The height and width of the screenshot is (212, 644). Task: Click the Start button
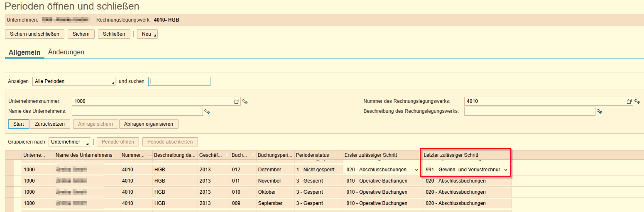19,124
